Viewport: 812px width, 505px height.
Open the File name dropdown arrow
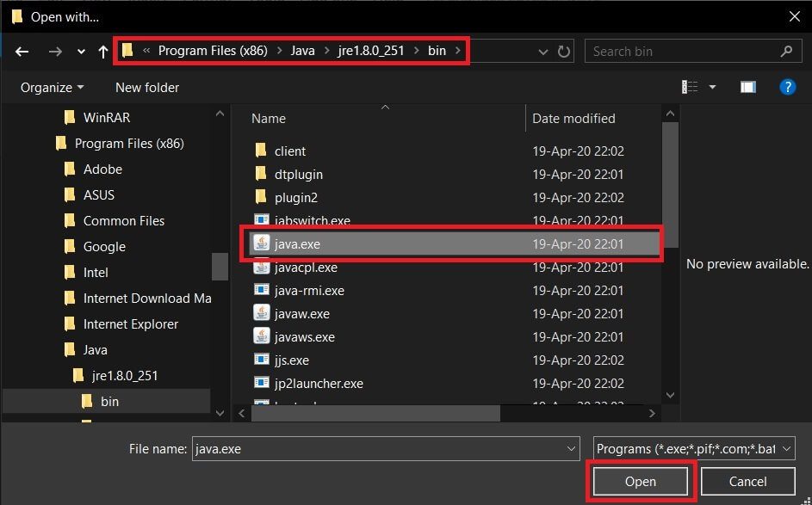coord(571,448)
